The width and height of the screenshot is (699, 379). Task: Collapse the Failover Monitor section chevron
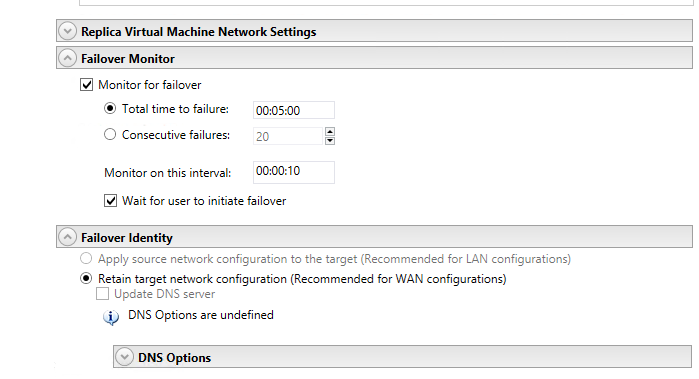(x=67, y=58)
